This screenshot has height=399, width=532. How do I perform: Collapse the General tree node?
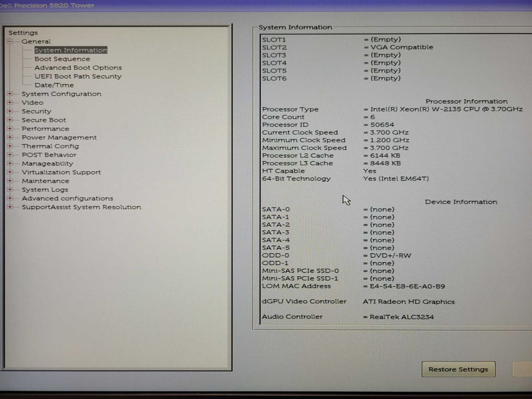click(10, 42)
